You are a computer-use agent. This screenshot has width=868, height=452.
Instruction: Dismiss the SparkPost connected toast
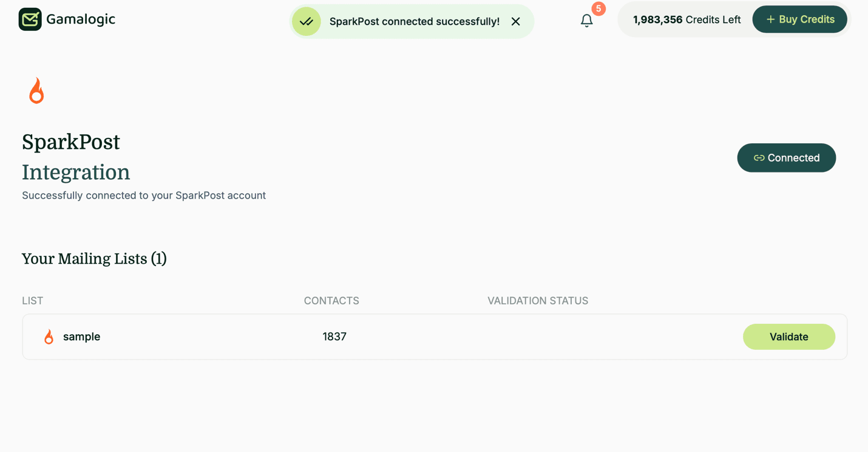516,22
